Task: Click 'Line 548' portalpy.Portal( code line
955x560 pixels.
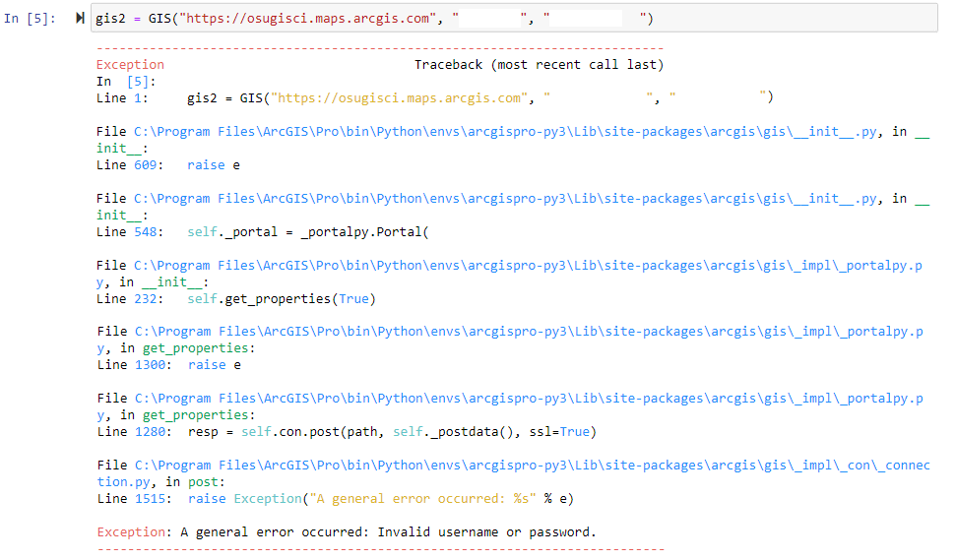Action: coord(263,232)
